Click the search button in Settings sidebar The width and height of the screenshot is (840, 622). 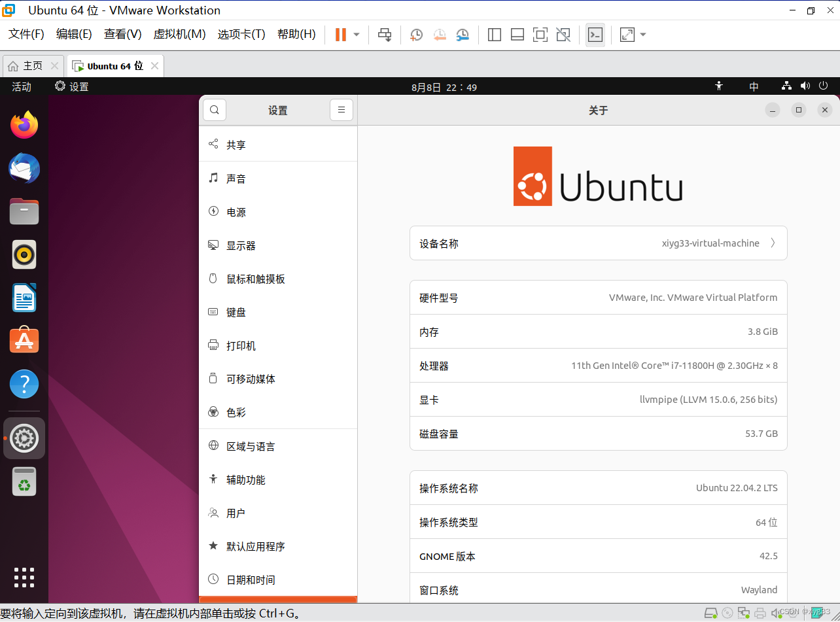click(x=215, y=110)
